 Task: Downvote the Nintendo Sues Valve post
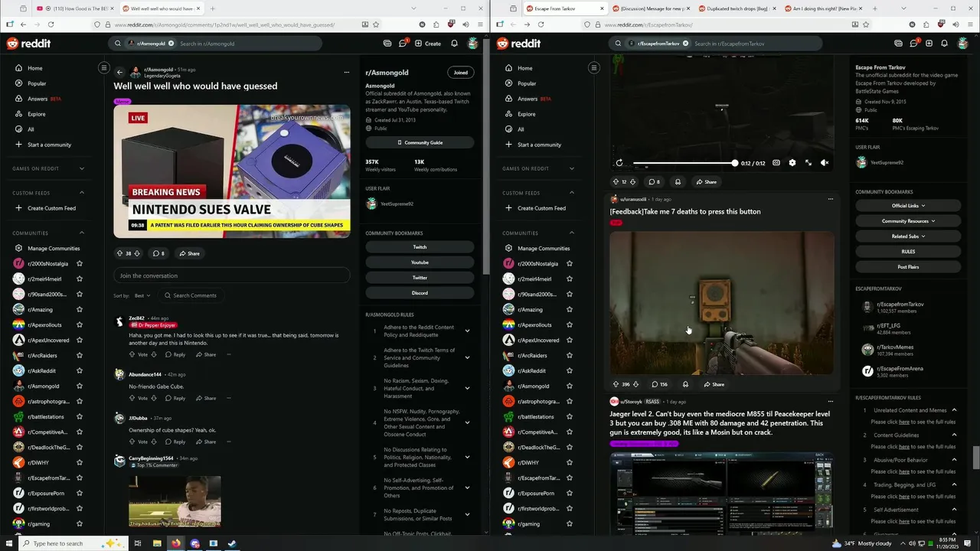point(137,253)
